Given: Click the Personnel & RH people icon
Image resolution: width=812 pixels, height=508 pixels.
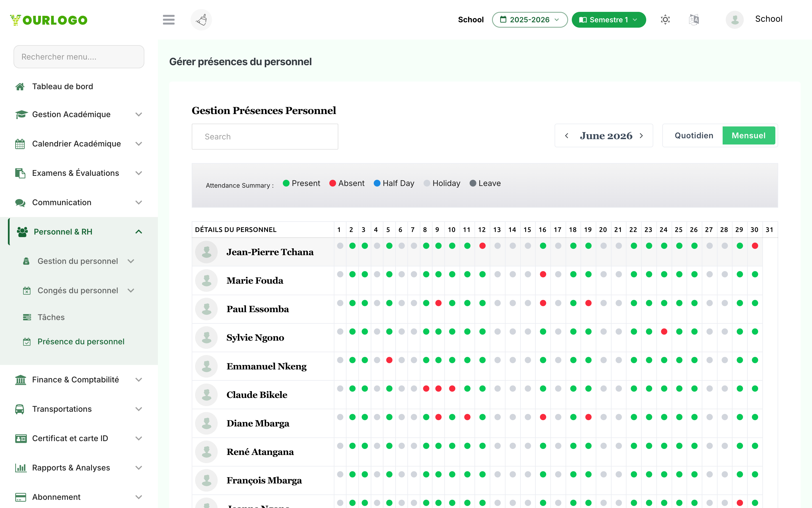Looking at the screenshot, I should coord(22,232).
